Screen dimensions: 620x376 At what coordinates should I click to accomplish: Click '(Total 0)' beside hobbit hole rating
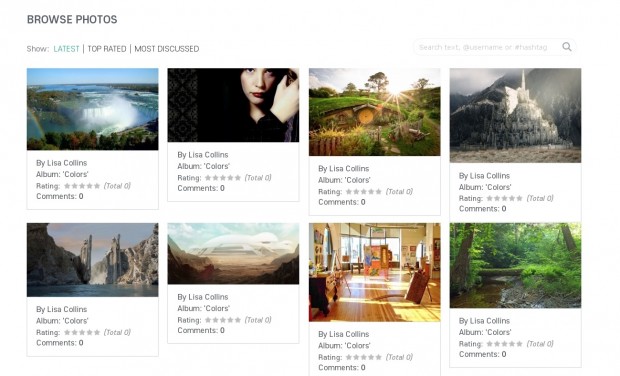pyautogui.click(x=399, y=191)
